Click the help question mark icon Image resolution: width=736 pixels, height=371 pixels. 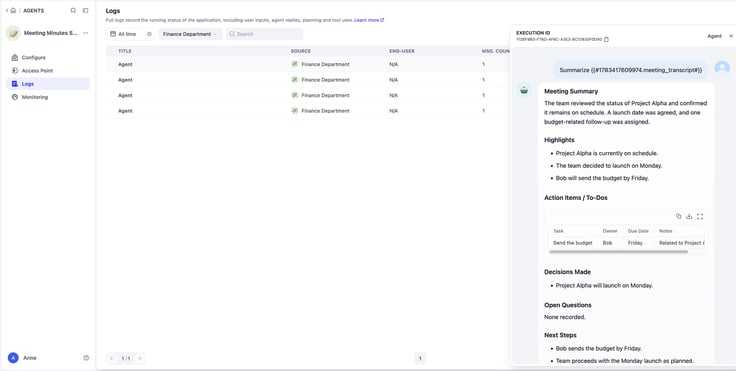pyautogui.click(x=86, y=358)
